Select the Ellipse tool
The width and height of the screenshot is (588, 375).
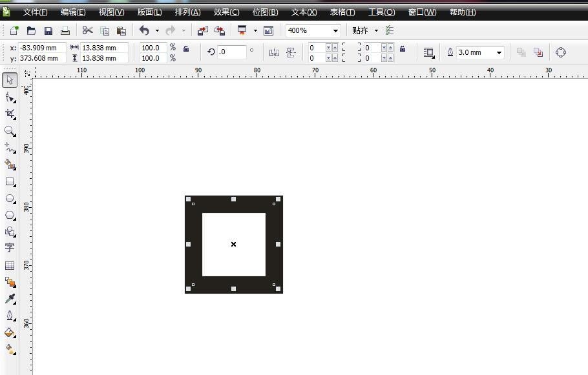(x=10, y=199)
